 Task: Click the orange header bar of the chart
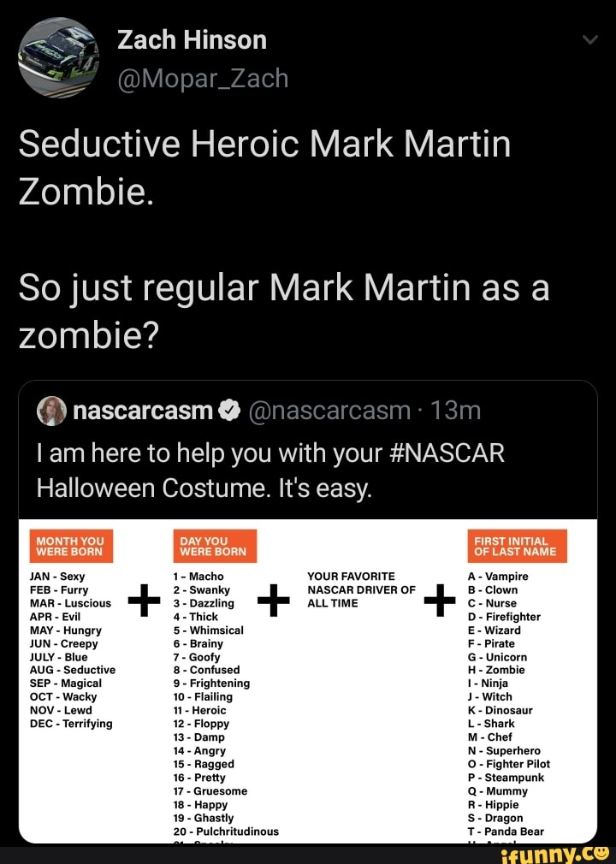[70, 546]
